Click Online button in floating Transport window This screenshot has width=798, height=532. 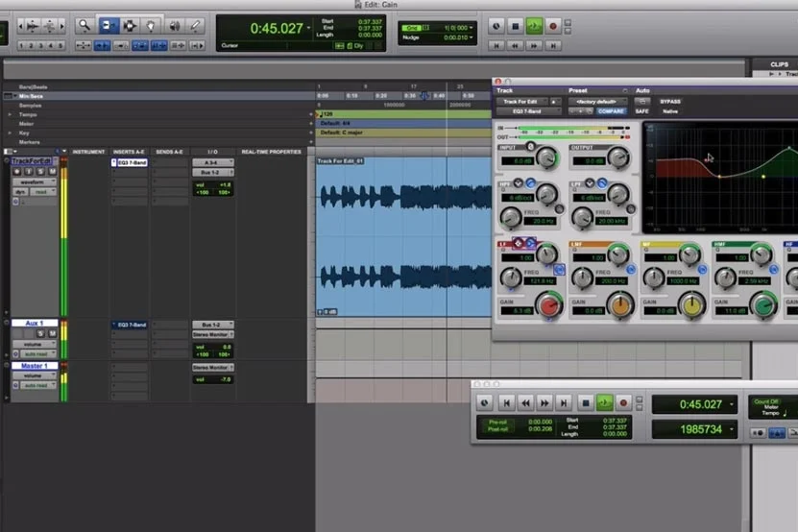485,403
